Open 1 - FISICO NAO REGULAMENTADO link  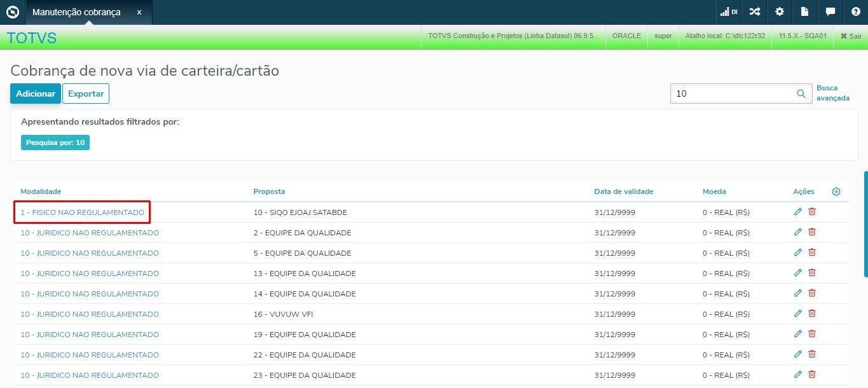point(82,212)
